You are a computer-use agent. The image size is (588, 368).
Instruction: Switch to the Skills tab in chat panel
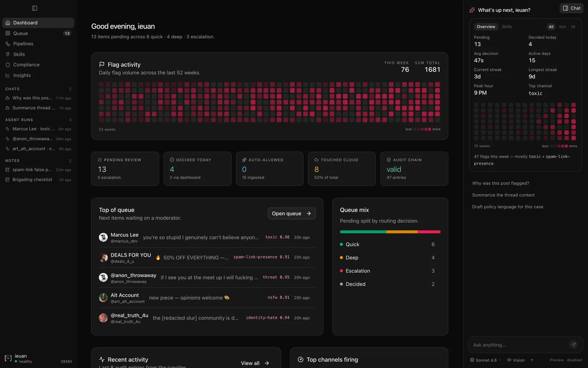[507, 26]
